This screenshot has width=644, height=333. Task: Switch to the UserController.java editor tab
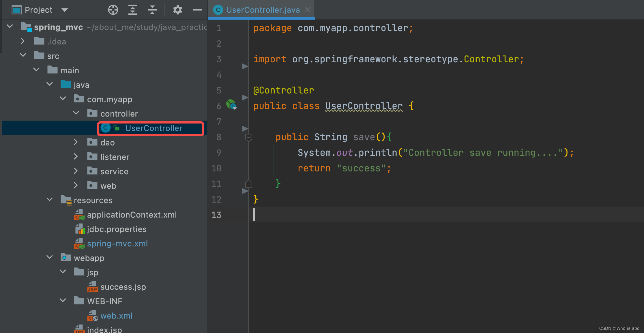[x=263, y=10]
